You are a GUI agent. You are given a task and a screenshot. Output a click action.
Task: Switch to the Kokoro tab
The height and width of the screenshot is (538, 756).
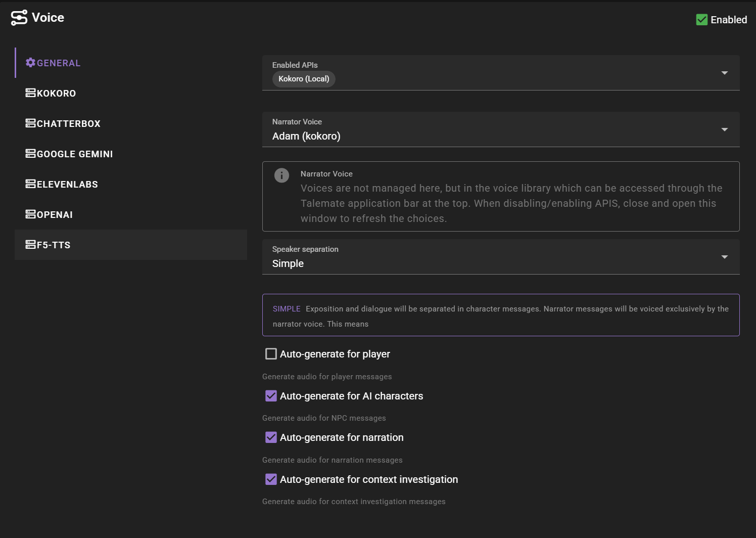131,93
